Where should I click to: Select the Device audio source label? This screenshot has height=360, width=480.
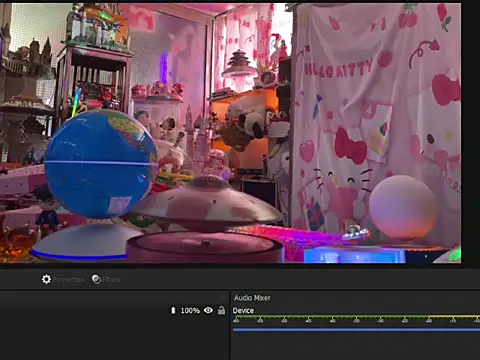(x=243, y=311)
